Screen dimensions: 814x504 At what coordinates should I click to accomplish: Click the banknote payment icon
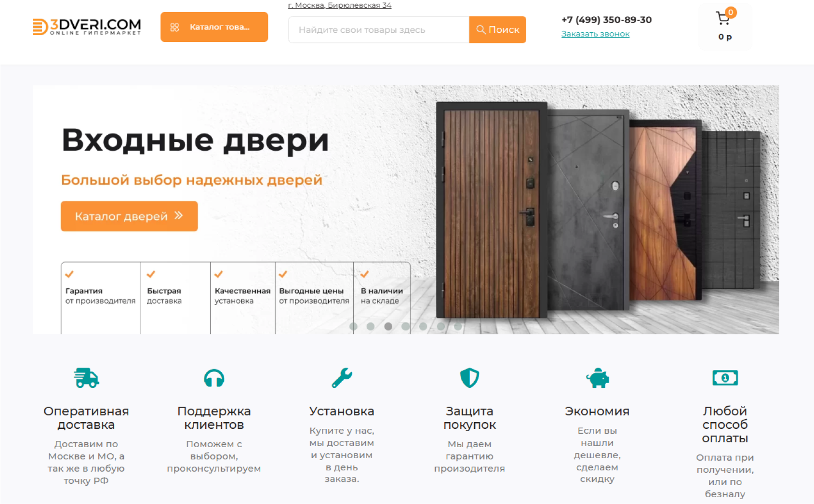point(725,378)
